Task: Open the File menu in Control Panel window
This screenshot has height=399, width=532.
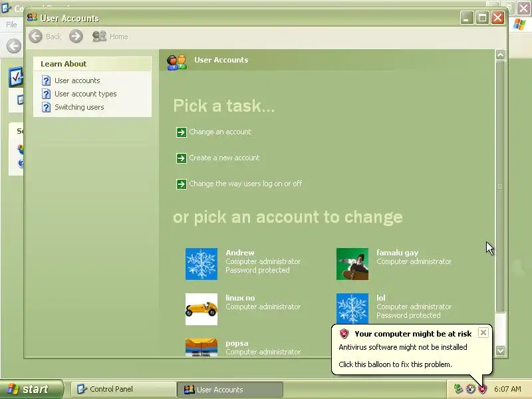Action: click(x=11, y=25)
